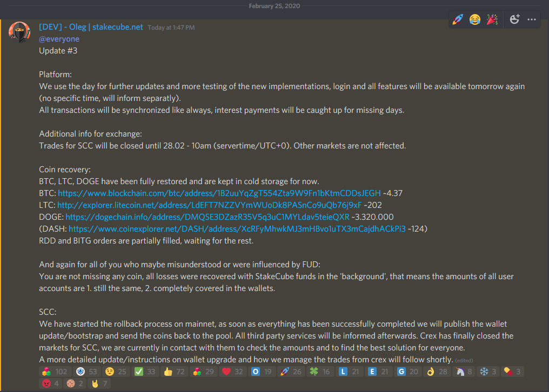Toggle the cubes reaction with 29 count
Viewport: 549px width, 392px height.
tap(203, 371)
